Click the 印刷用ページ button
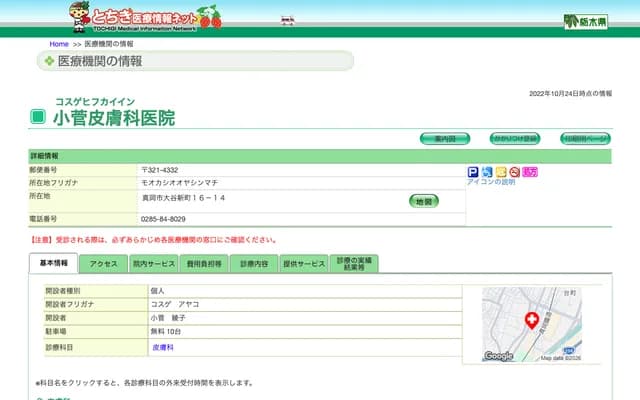Viewport: 640px width, 400px height. [x=585, y=139]
